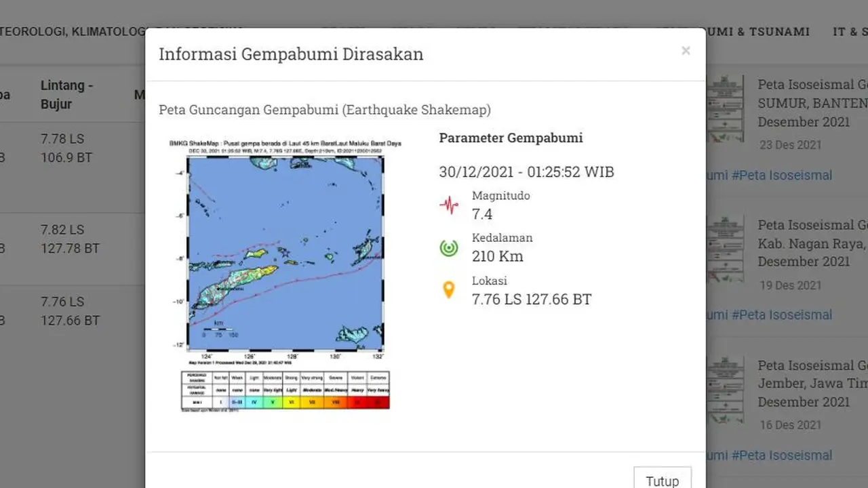Click the date 16 Des 2021
This screenshot has height=488, width=868.
[x=790, y=425]
